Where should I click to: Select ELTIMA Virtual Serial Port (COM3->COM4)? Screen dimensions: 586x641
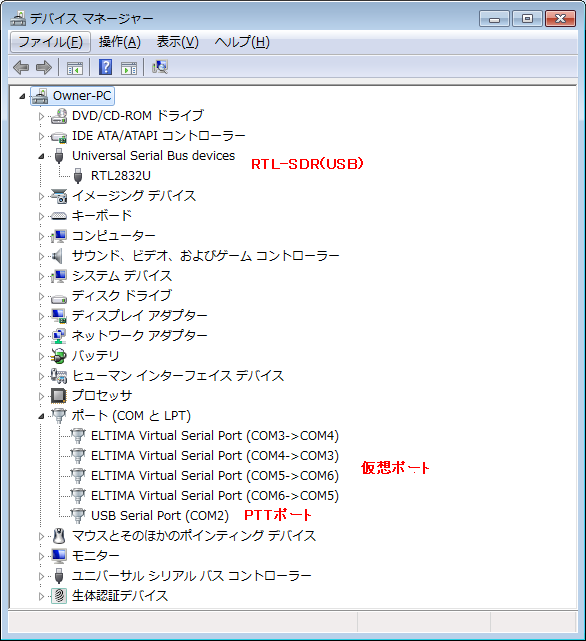point(215,436)
